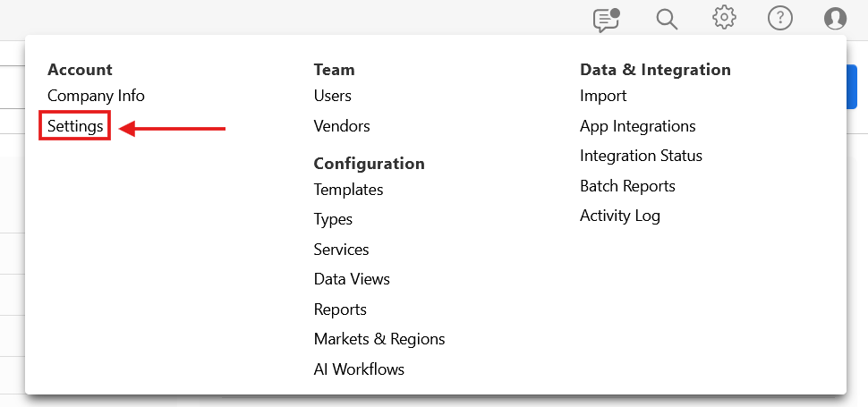
Task: Launch AI Workflows
Action: (359, 369)
